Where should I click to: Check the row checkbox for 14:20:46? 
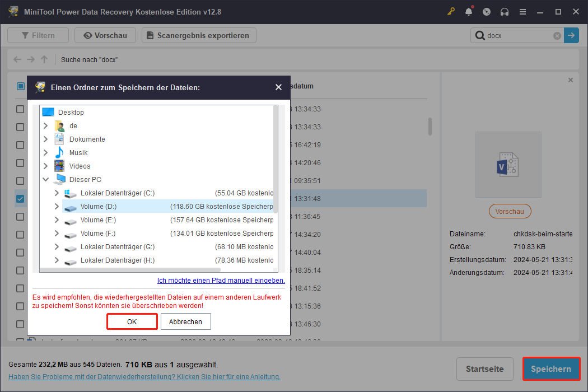point(20,163)
